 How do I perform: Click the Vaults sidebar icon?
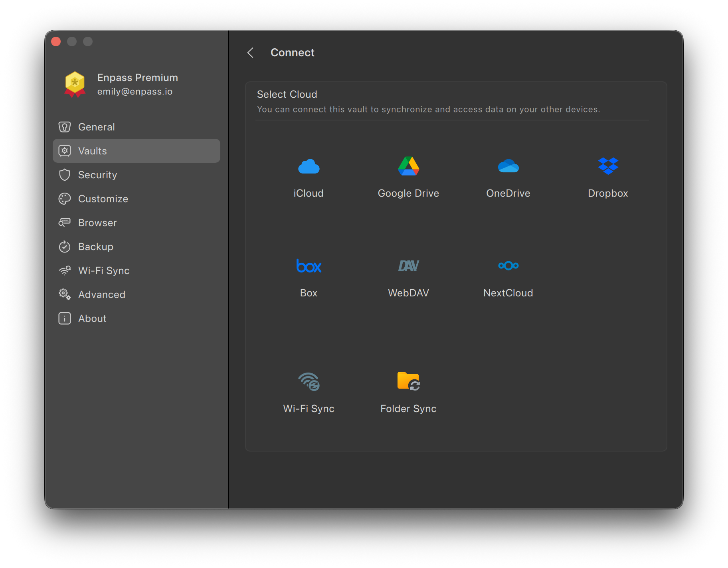pyautogui.click(x=65, y=151)
